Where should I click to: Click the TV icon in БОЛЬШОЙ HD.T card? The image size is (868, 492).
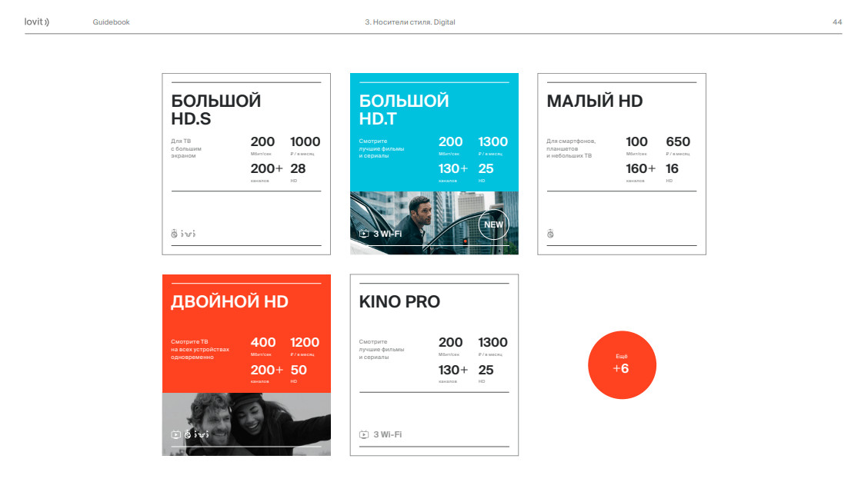click(x=364, y=234)
